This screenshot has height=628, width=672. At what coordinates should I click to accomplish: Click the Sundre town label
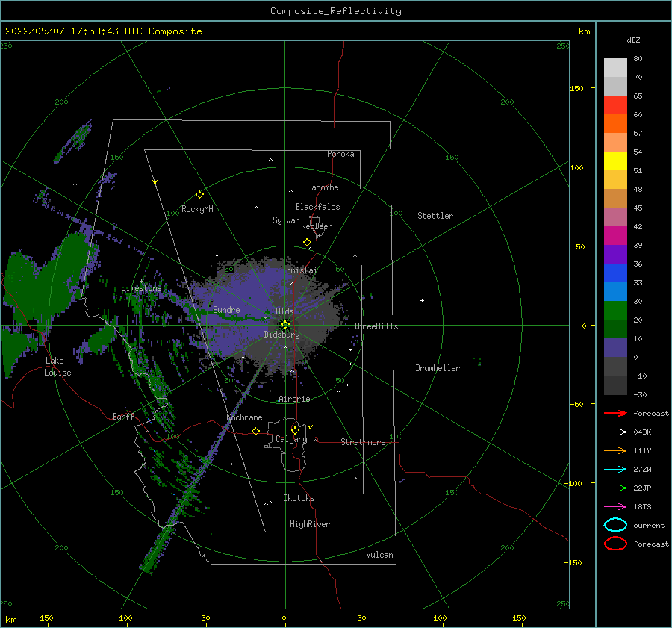pos(226,309)
